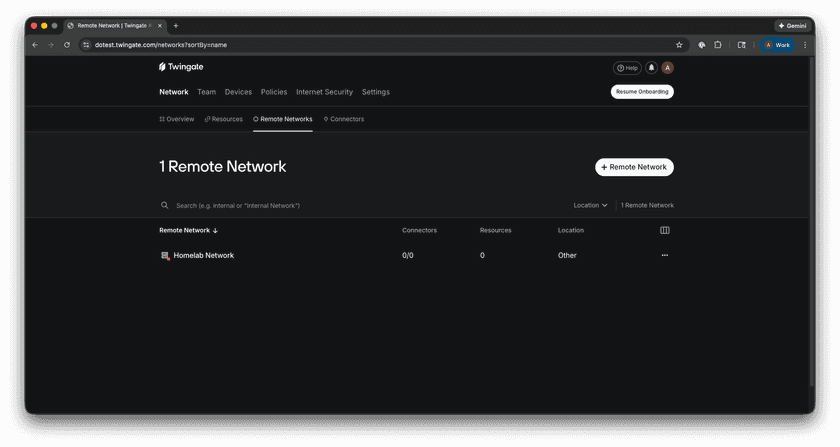Click the Location column header

571,230
